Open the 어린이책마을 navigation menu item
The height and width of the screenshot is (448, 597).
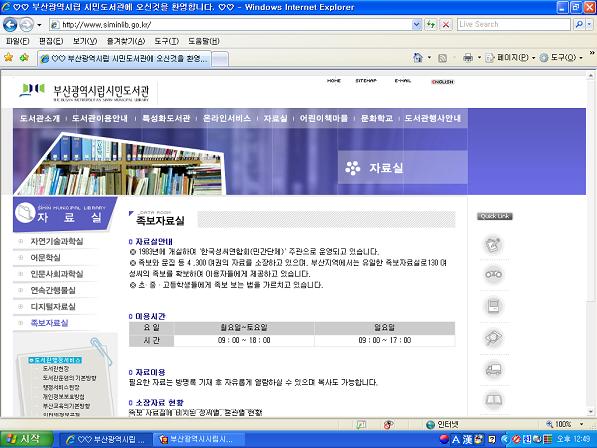pos(323,118)
